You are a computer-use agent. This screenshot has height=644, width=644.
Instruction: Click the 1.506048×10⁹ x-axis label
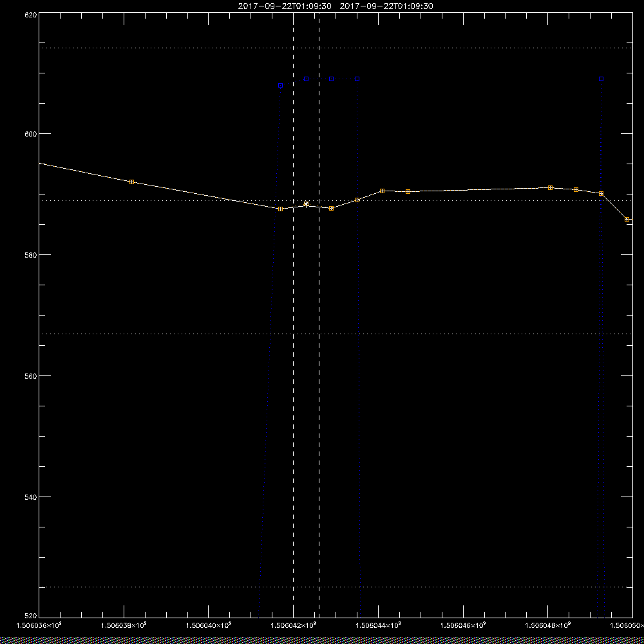click(x=548, y=625)
